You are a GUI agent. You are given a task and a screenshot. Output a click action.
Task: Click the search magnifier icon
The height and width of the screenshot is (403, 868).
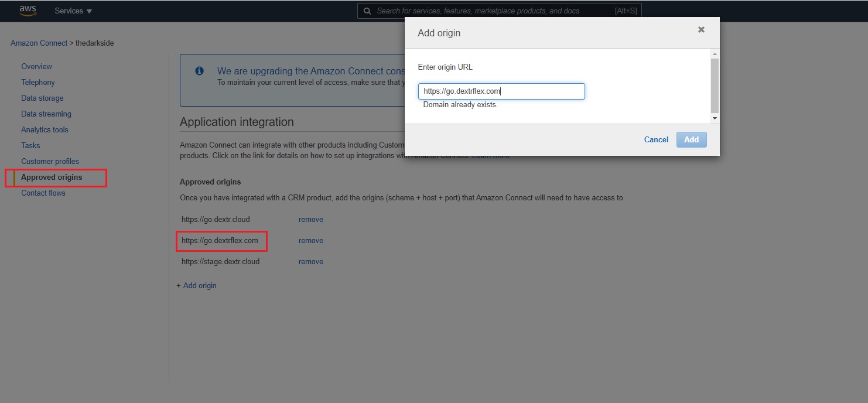[367, 11]
